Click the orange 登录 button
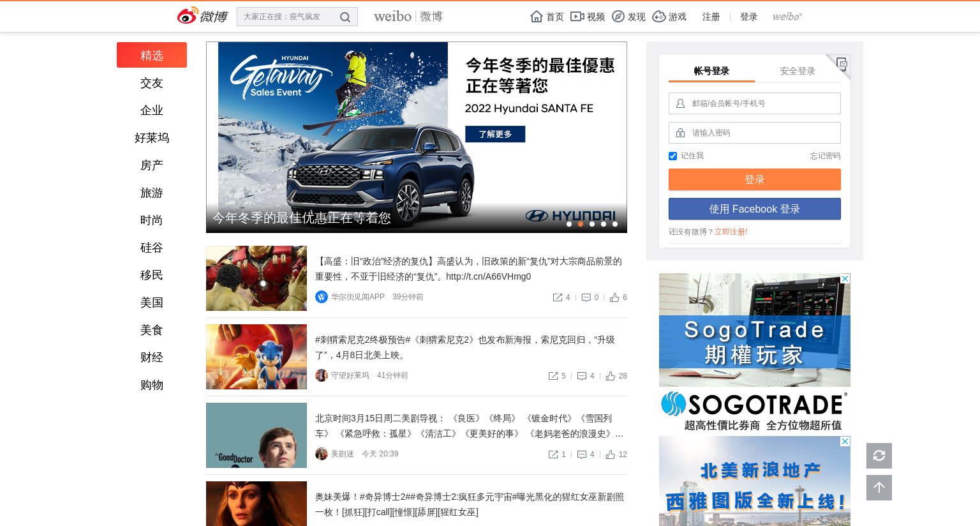Image resolution: width=980 pixels, height=526 pixels. point(755,179)
